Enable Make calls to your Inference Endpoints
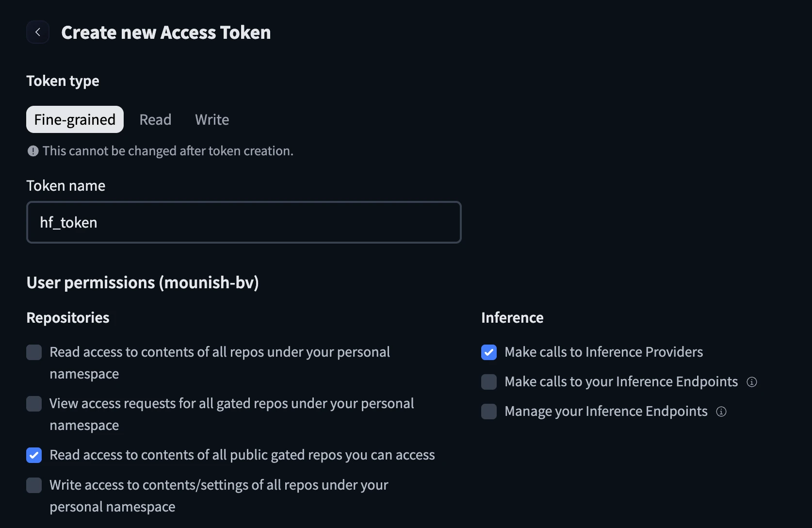This screenshot has width=812, height=528. [x=488, y=382]
